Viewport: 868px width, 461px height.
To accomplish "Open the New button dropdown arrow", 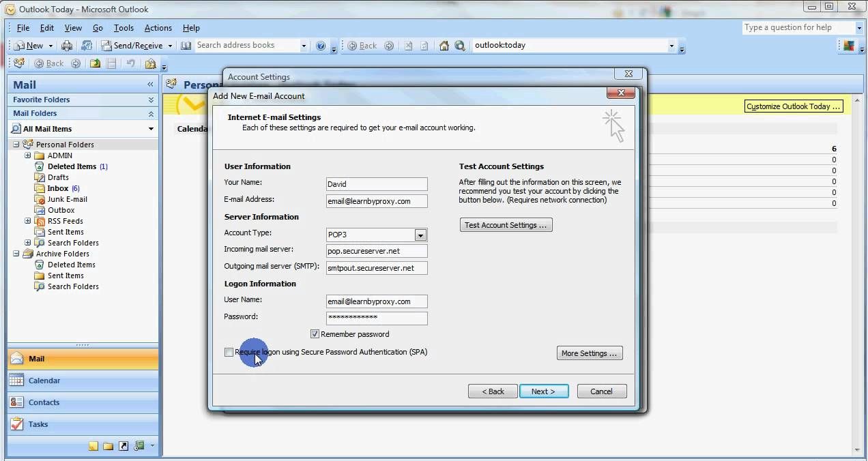I will point(50,46).
